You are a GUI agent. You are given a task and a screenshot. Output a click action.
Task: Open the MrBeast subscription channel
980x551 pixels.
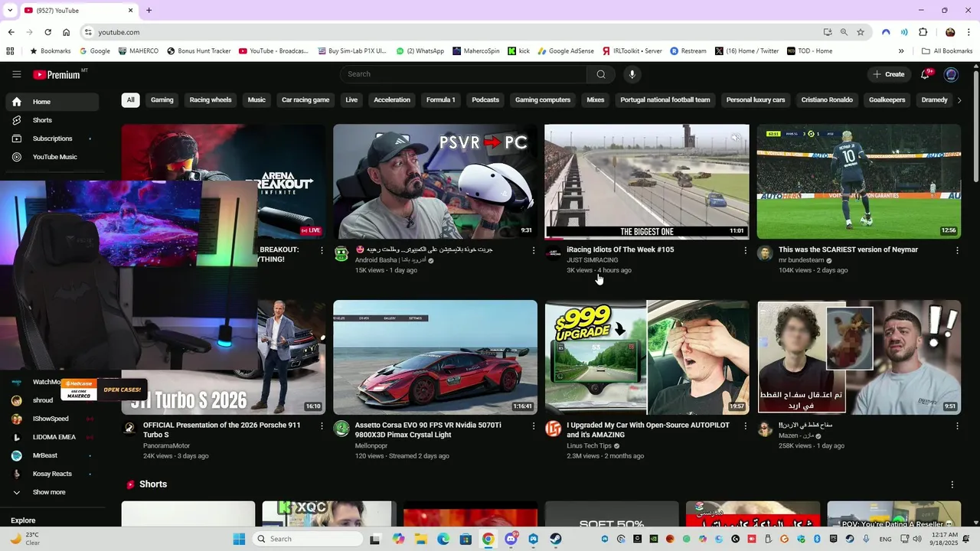pos(52,455)
